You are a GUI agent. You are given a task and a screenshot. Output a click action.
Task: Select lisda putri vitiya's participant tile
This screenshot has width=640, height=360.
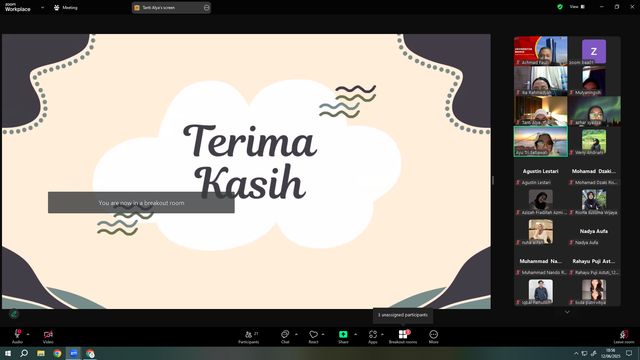coord(594,292)
